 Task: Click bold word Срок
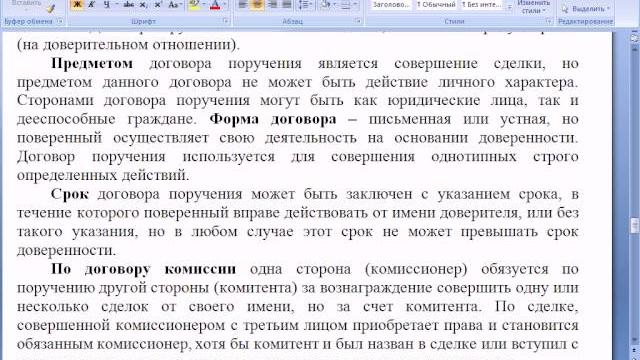pyautogui.click(x=69, y=195)
